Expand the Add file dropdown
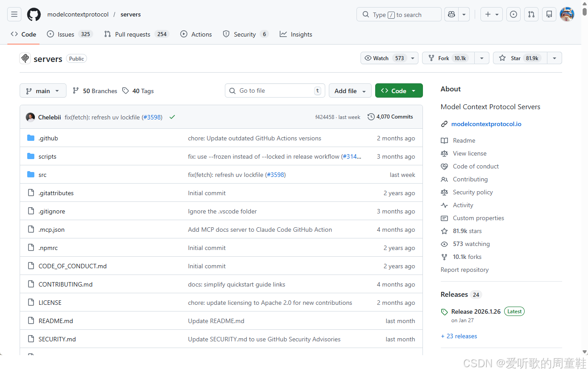Screen dimensions: 588x373 [350, 91]
